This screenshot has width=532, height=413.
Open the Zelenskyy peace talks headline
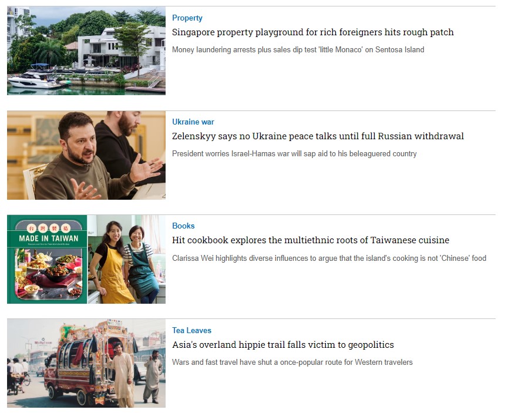pos(318,136)
